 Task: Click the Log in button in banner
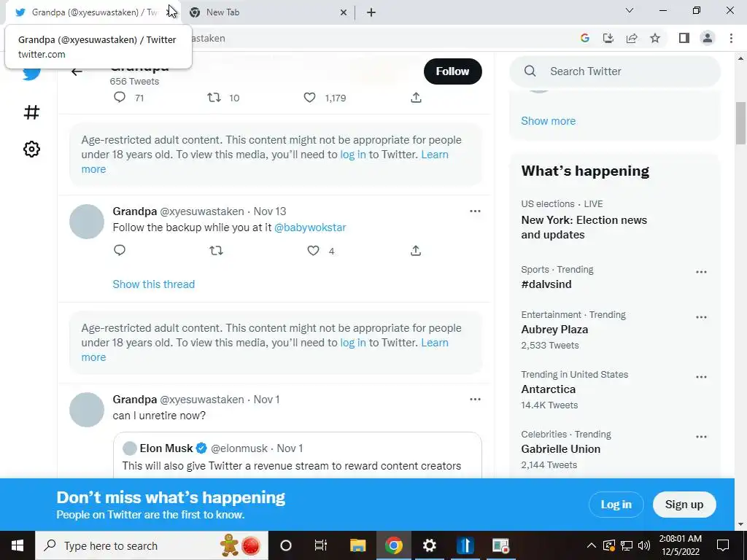coord(616,505)
